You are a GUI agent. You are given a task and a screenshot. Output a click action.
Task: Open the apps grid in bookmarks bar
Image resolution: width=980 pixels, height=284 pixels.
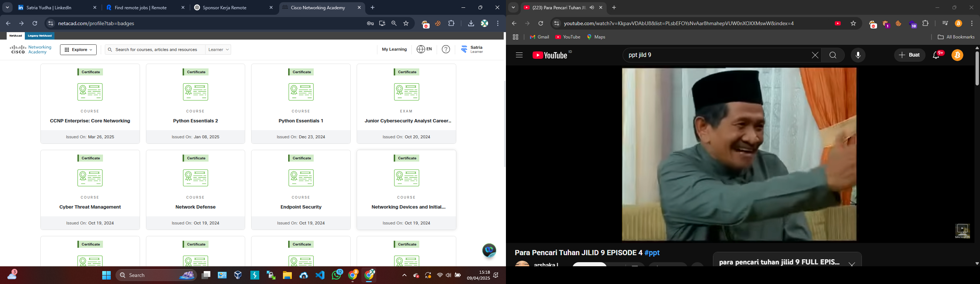tap(516, 37)
